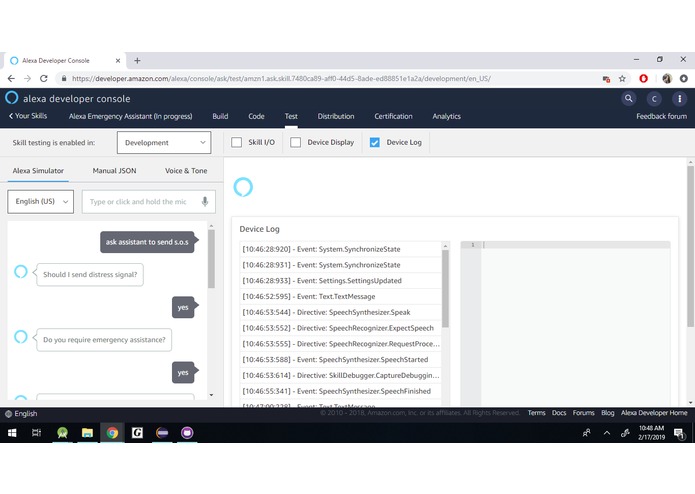The image size is (695, 494).
Task: Click the Opera extension icon
Action: [x=644, y=78]
